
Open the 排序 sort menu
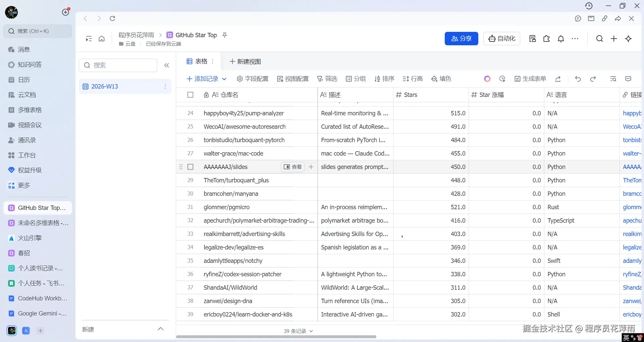point(384,79)
